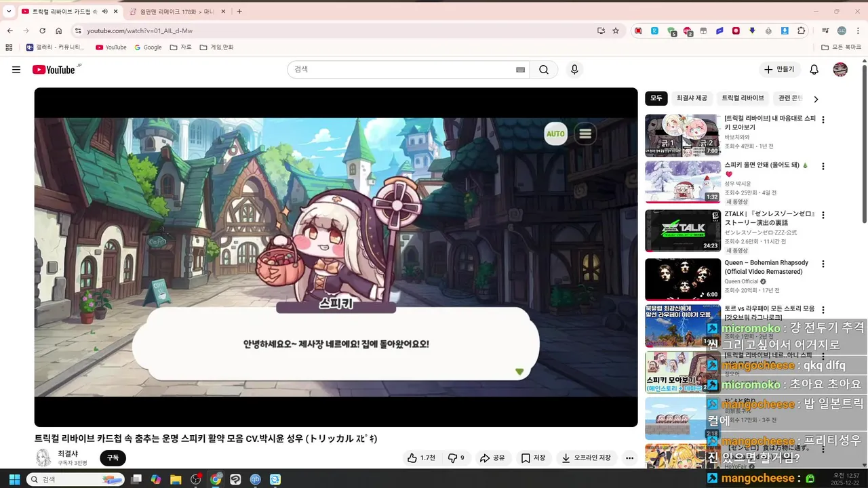Open the ZTALK video thumbnail
Viewport: 868px width, 488px height.
coord(683,231)
